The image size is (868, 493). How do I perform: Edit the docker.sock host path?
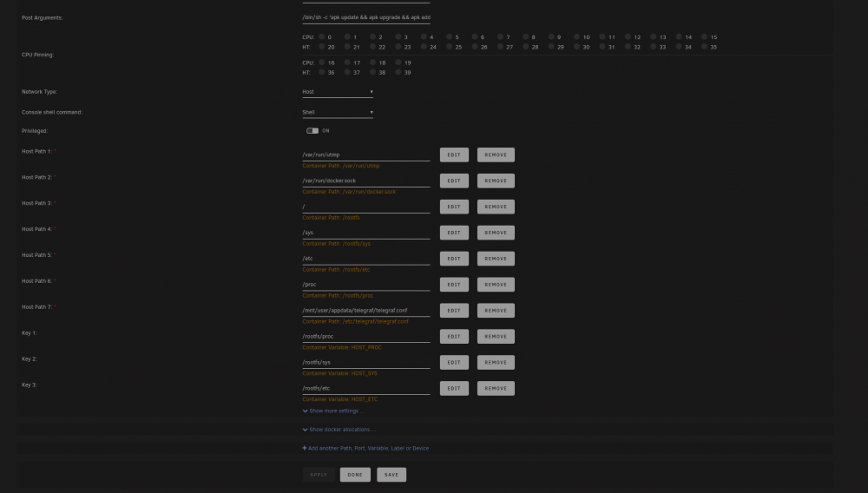[454, 181]
